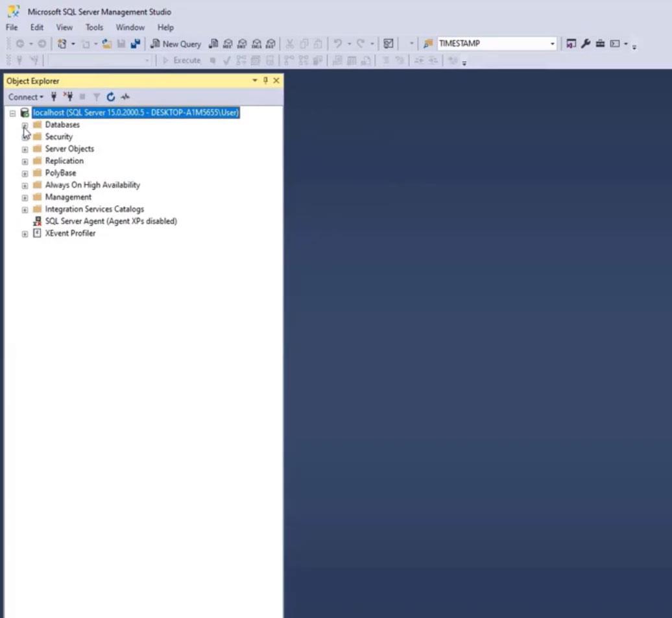Click the Stop icon in Object Explorer
Screen dimensions: 672x618
point(82,97)
